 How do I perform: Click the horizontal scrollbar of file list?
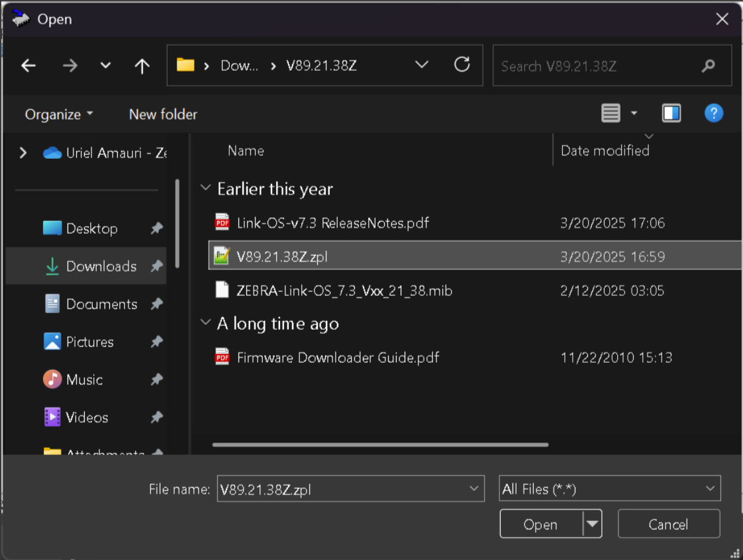point(381,445)
